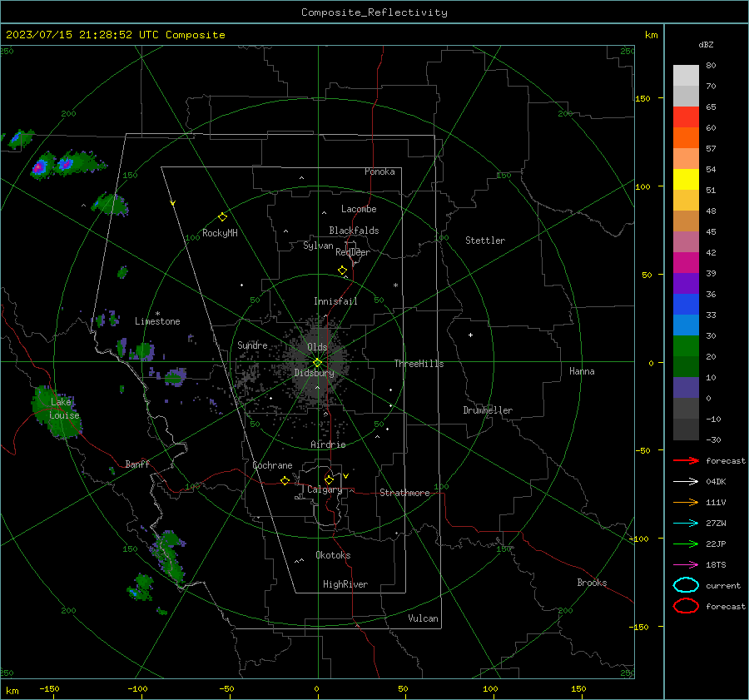Click the Innisfail label
749x700 pixels.
tap(335, 301)
